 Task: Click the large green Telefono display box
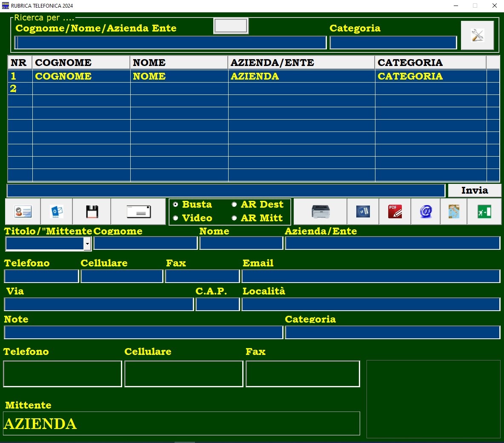62,374
